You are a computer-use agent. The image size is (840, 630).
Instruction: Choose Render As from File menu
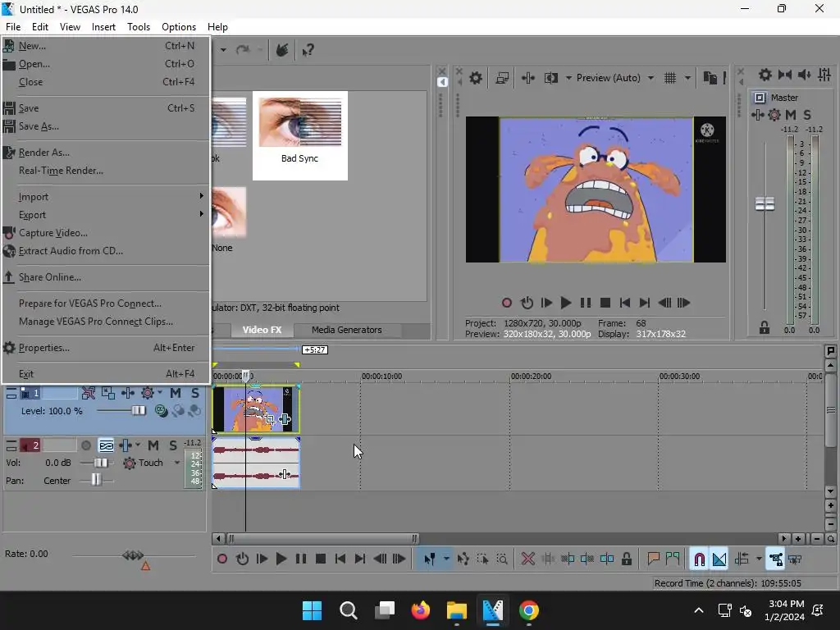pyautogui.click(x=106, y=153)
